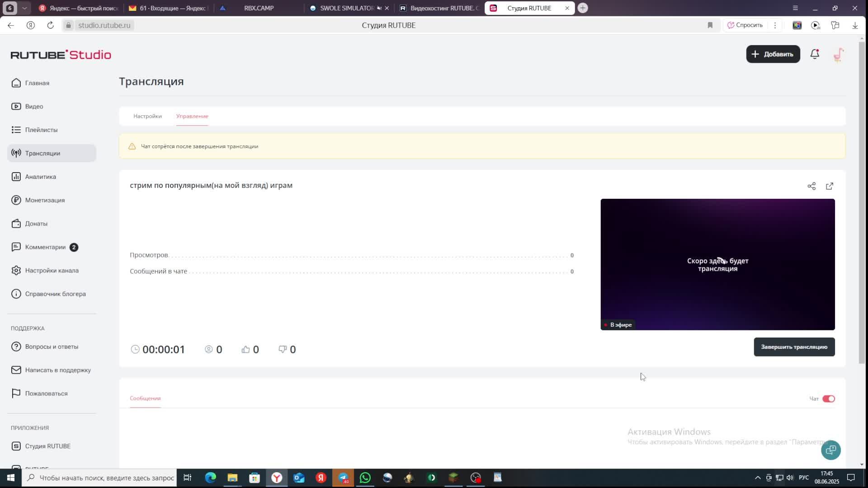Click the volume icon in tray
Image resolution: width=868 pixels, height=488 pixels.
[x=790, y=478]
